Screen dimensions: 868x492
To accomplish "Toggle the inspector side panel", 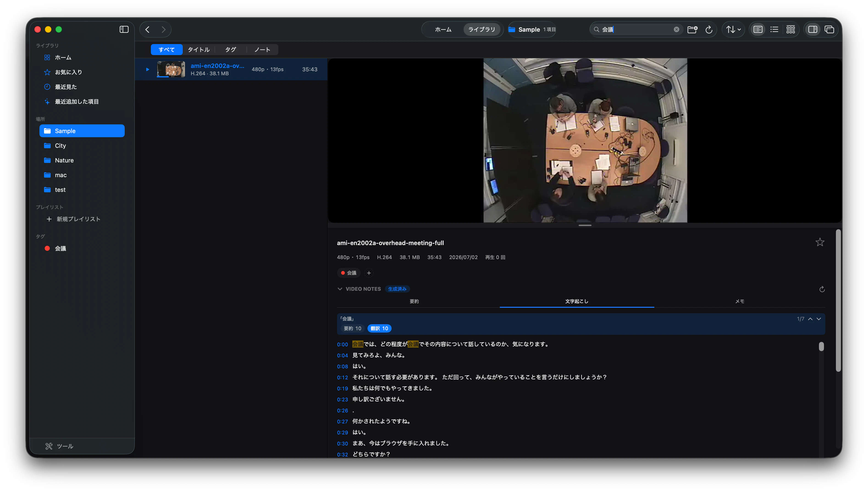I will [x=813, y=29].
